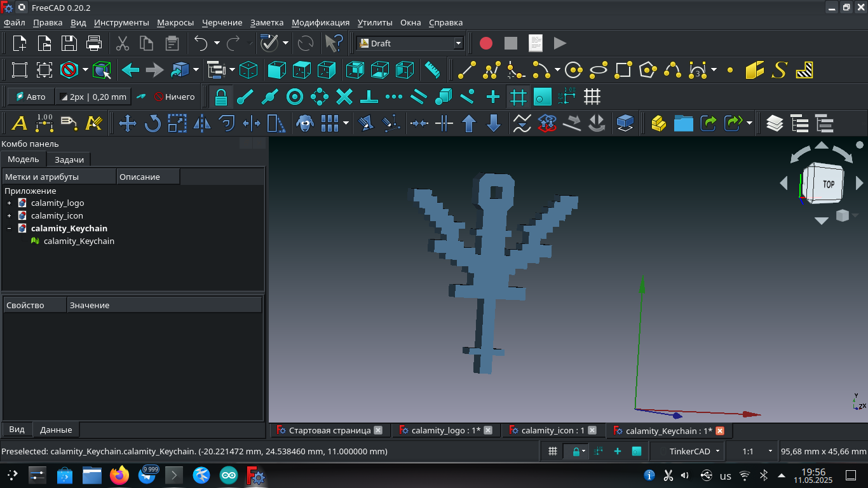Select the Draft Circle tool
Image resolution: width=868 pixels, height=488 pixels.
[574, 70]
